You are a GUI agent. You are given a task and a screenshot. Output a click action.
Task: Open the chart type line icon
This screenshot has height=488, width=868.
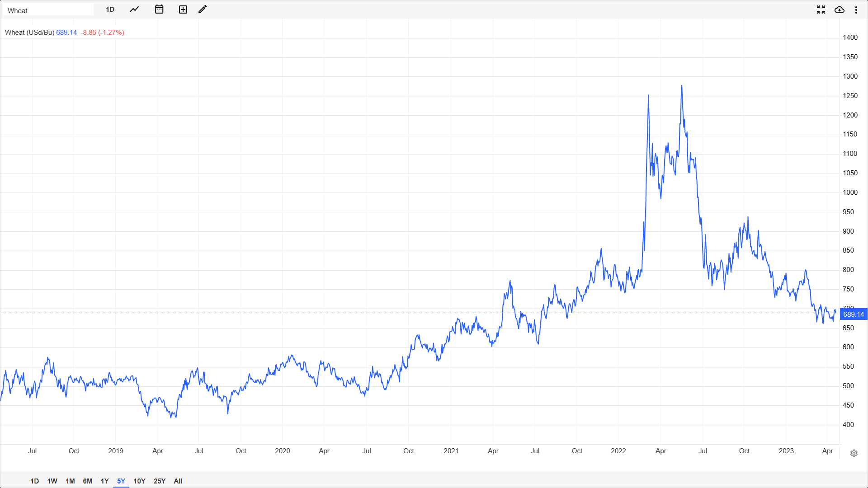[134, 9]
